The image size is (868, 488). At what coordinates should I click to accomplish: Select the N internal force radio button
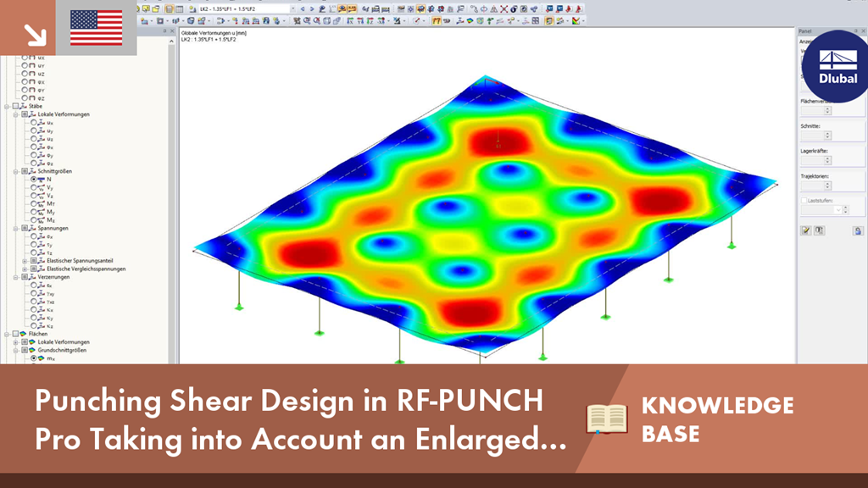[34, 180]
